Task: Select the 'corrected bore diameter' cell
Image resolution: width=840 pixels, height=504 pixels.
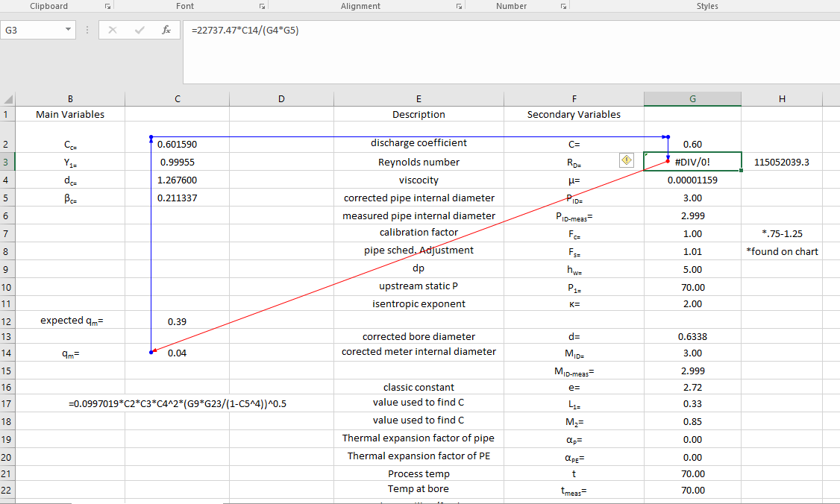Action: (419, 337)
